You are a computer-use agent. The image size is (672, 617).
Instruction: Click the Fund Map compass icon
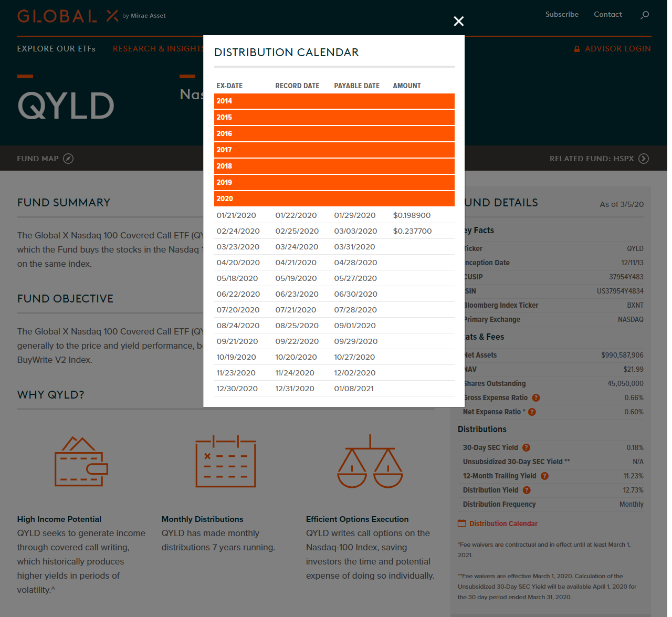click(x=68, y=159)
